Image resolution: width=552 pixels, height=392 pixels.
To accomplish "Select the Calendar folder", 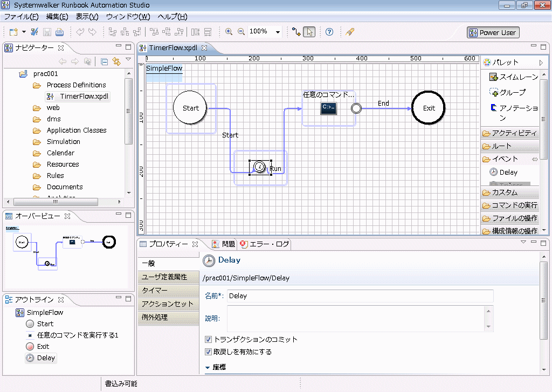I will coord(60,153).
